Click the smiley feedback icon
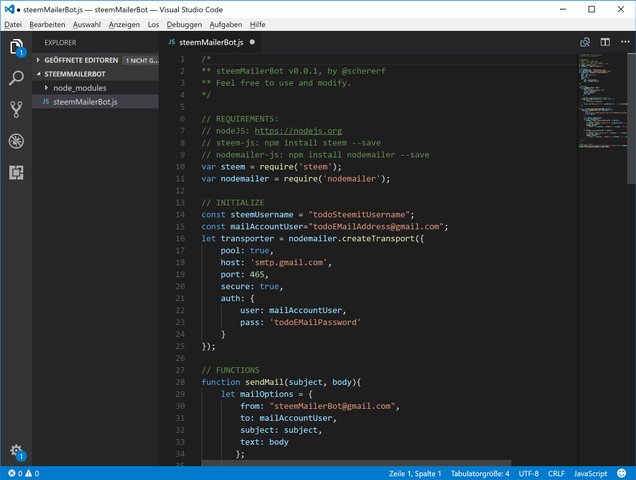The image size is (636, 480). (x=621, y=473)
